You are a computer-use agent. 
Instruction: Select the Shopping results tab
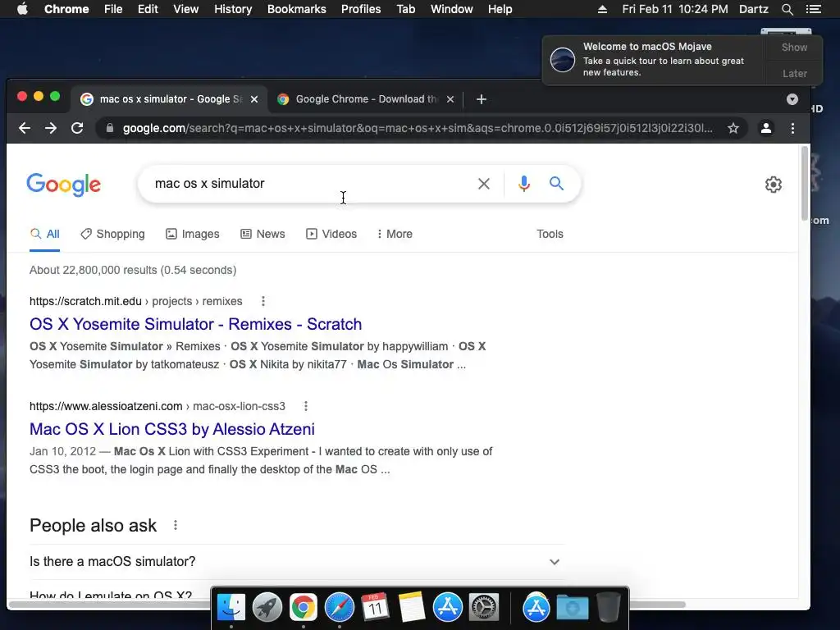tap(113, 234)
